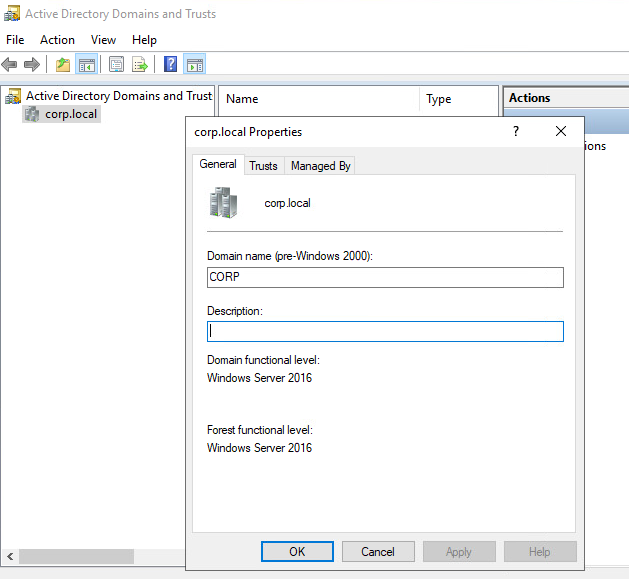Toggle Show/Hide Action Pane toolbar icon
Viewport: 629px width, 579px height.
(x=194, y=65)
